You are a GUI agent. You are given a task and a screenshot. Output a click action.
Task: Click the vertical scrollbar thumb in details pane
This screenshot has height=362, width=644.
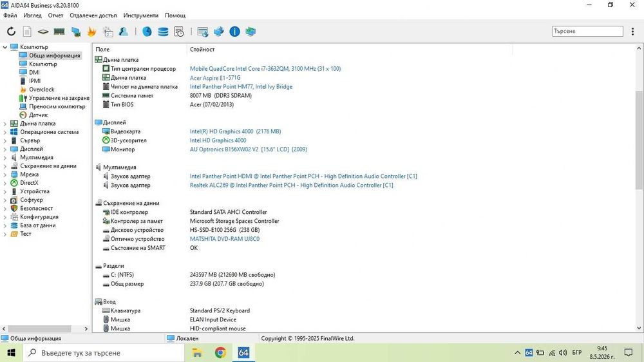pyautogui.click(x=639, y=140)
